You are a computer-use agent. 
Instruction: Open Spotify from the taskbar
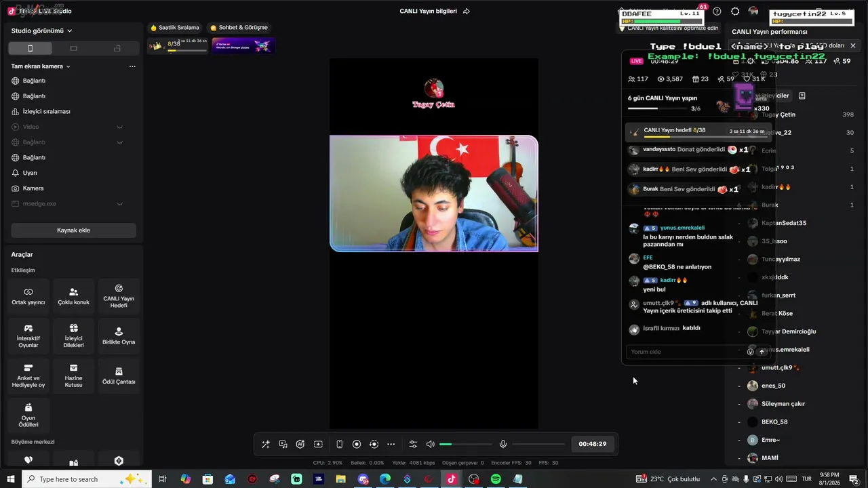(496, 479)
